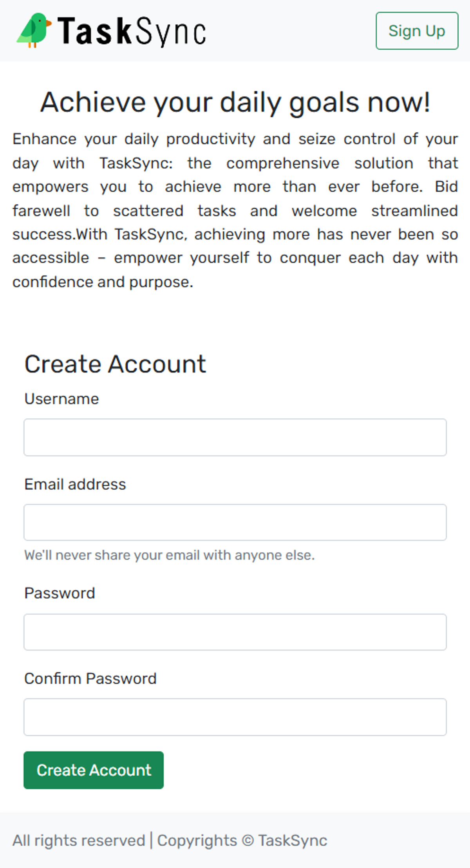Click the 'Copyrights' word in the footer
The image size is (470, 868).
coord(197,841)
